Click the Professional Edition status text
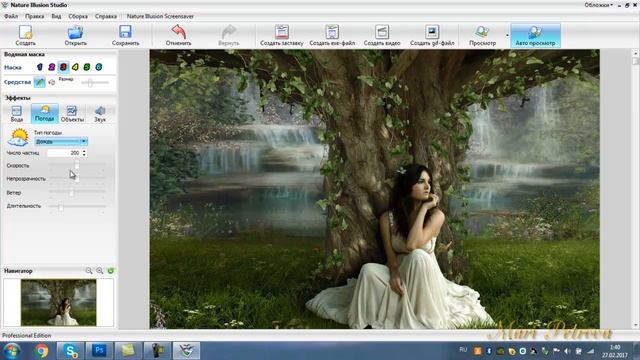Screen dimensions: 640x360 point(27,336)
